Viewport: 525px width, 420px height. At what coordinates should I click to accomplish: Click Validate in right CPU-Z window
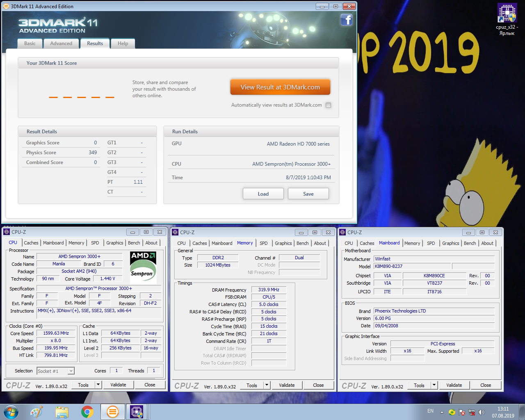(454, 385)
